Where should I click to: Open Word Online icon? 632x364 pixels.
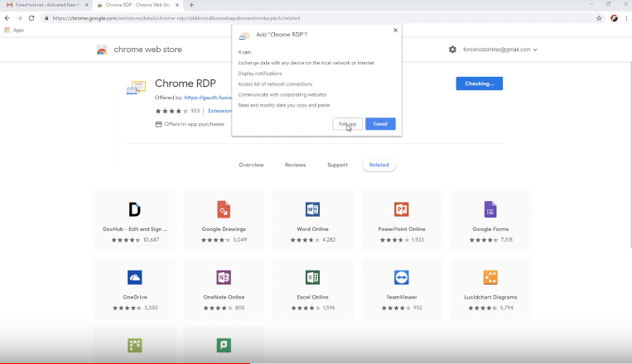tap(312, 209)
